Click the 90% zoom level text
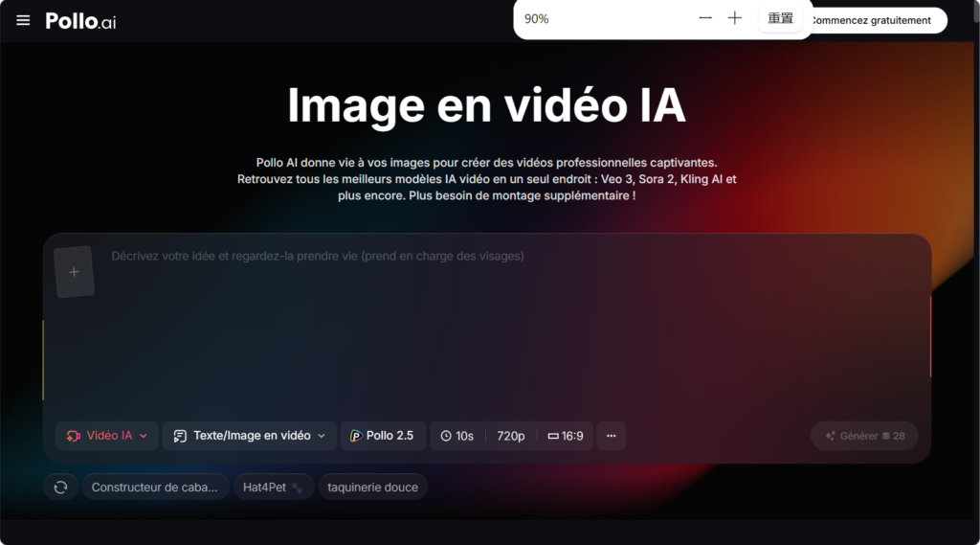Screen dimensions: 980x545 pos(536,19)
